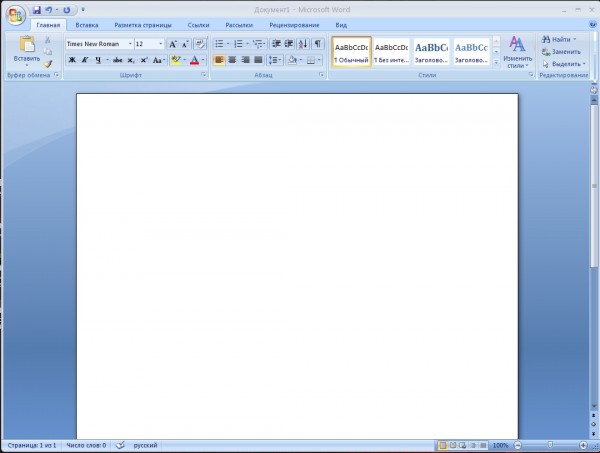
Task: Click inside the blank document page
Action: (297, 266)
